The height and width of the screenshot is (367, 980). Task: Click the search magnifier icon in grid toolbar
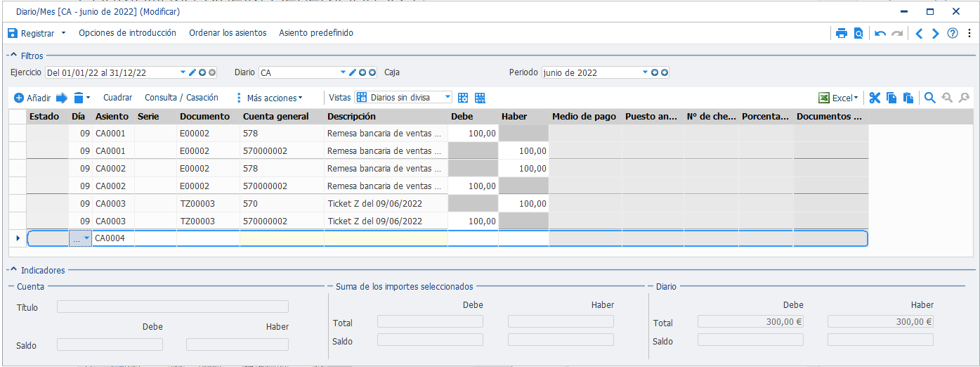[929, 98]
